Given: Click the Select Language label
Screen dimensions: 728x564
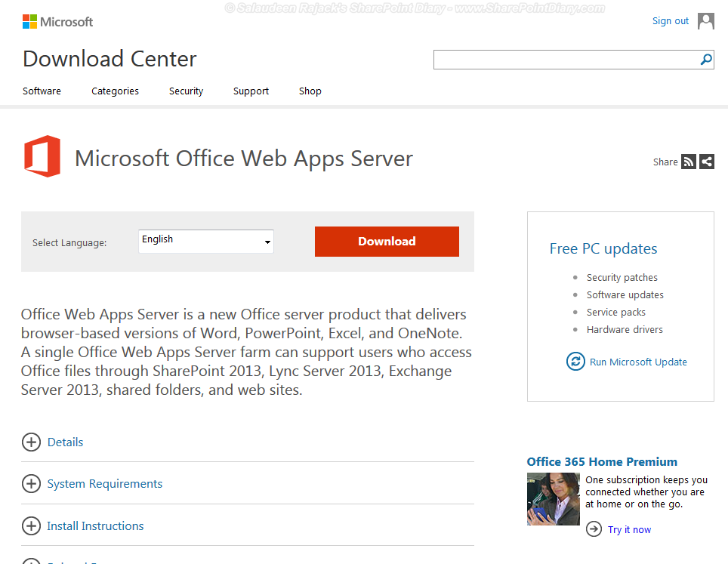Looking at the screenshot, I should click(69, 243).
